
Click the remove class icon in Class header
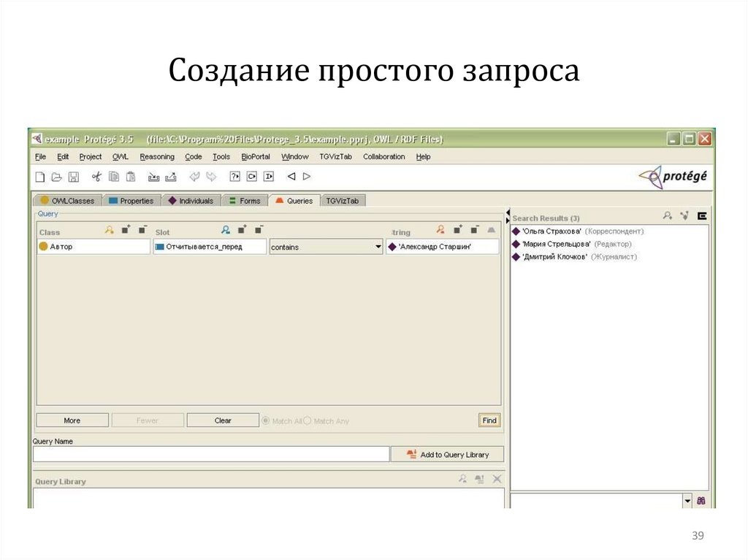pyautogui.click(x=142, y=229)
